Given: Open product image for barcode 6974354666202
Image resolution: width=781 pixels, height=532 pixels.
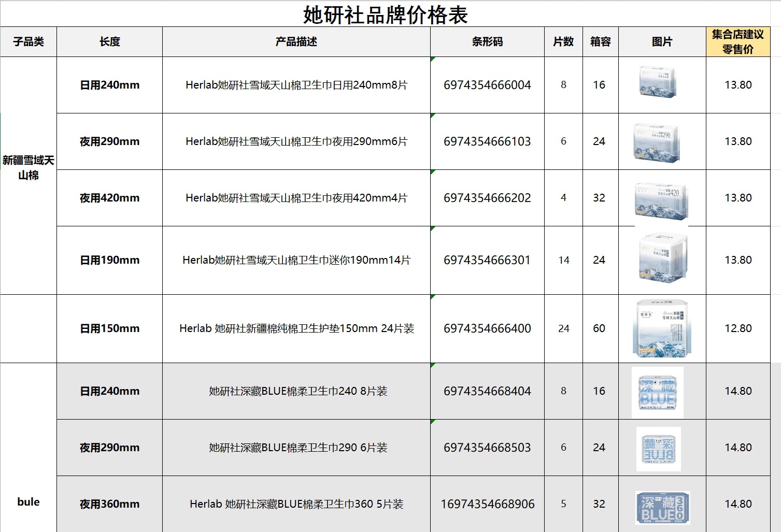Looking at the screenshot, I should tap(661, 200).
